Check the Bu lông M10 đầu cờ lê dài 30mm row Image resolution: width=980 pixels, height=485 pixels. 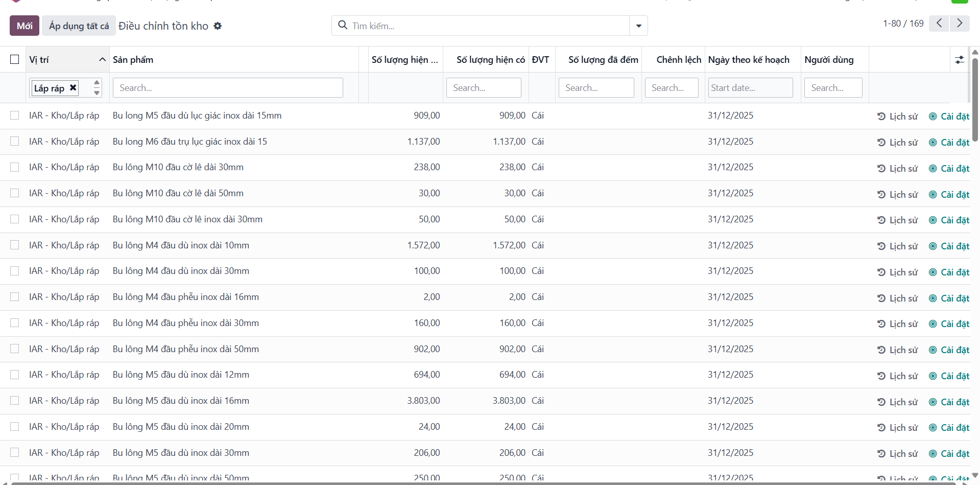coord(15,167)
